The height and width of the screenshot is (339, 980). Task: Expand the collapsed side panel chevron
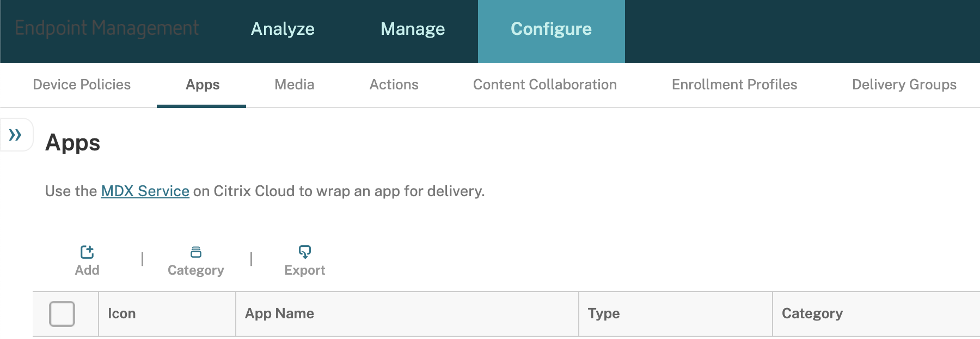pos(15,135)
